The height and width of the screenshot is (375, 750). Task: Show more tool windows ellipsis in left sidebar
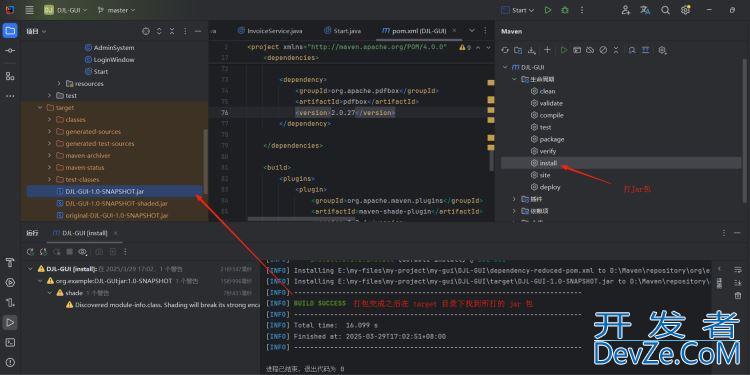[x=10, y=96]
